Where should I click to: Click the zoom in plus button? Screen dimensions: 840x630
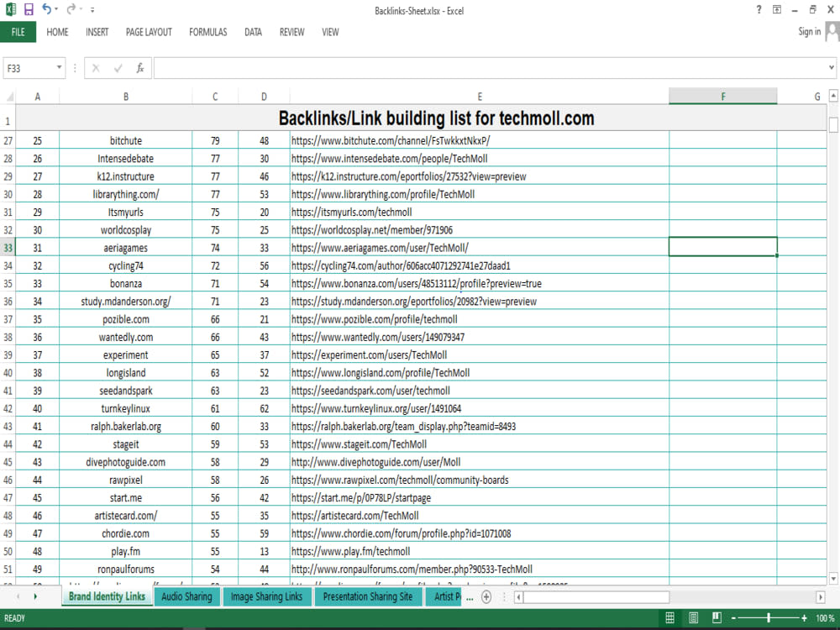804,618
